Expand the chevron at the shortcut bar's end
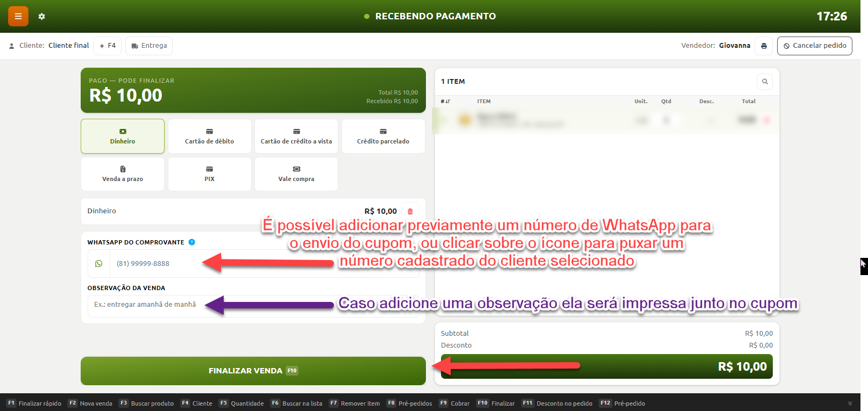Viewport: 868px width, 411px height. click(850, 403)
